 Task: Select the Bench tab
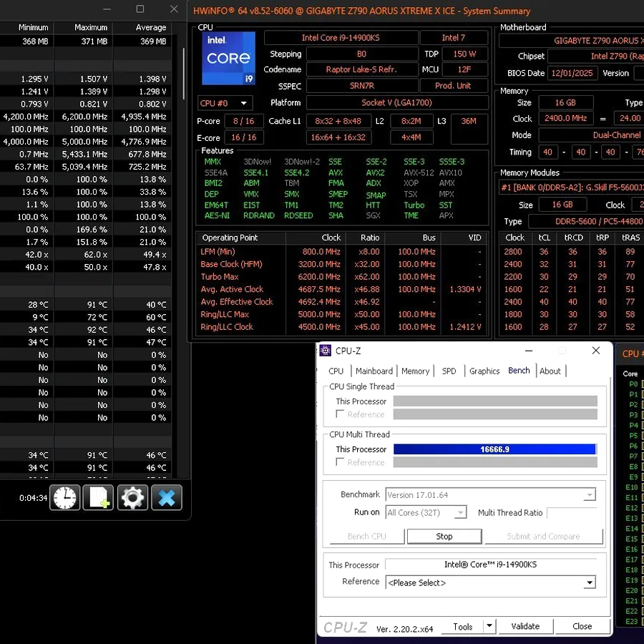[519, 371]
